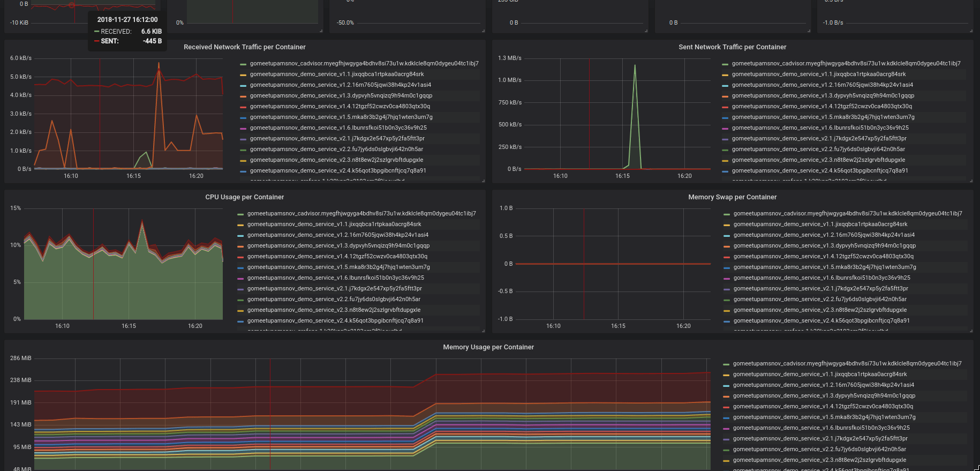The image size is (980, 471).
Task: Pick color for v1.6 swatch in Received Network Traffic legend
Action: (243, 128)
